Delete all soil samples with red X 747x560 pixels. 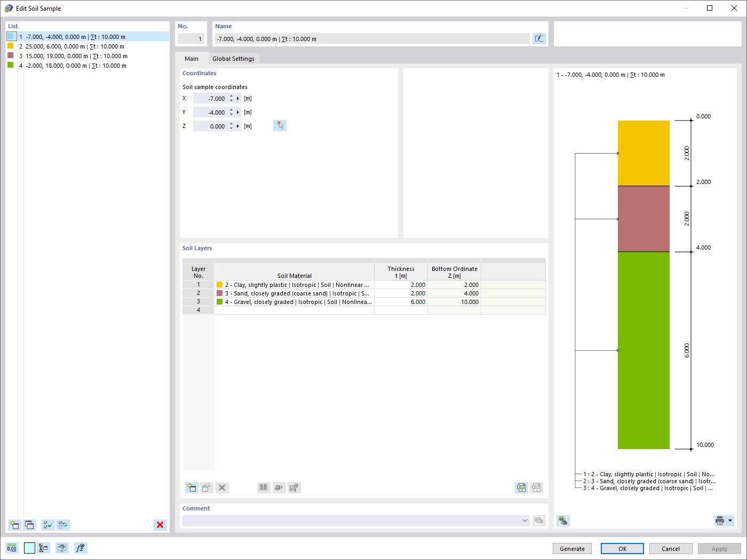160,525
